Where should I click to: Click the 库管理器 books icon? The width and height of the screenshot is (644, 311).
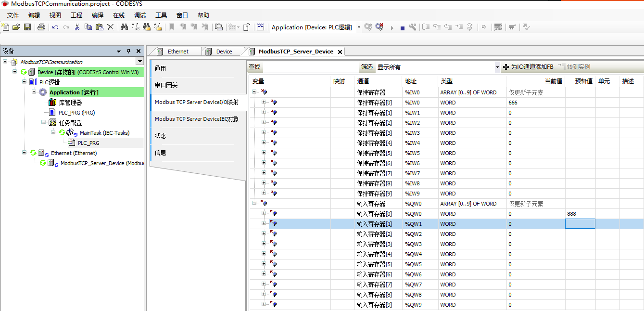click(x=53, y=102)
